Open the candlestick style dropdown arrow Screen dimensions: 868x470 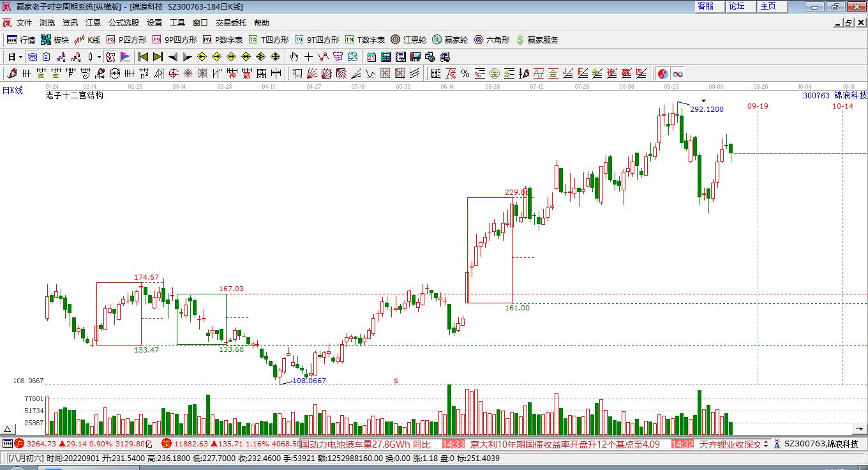tap(99, 57)
